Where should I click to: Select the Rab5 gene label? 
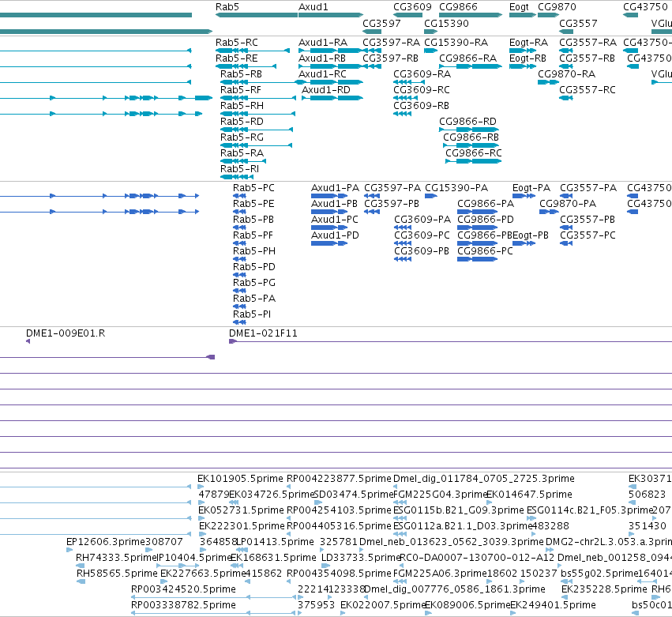(x=227, y=7)
